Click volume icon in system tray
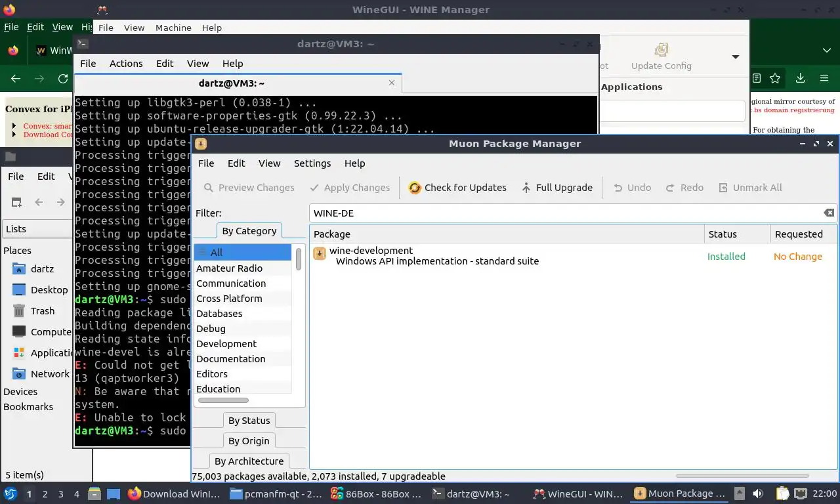 pyautogui.click(x=758, y=493)
